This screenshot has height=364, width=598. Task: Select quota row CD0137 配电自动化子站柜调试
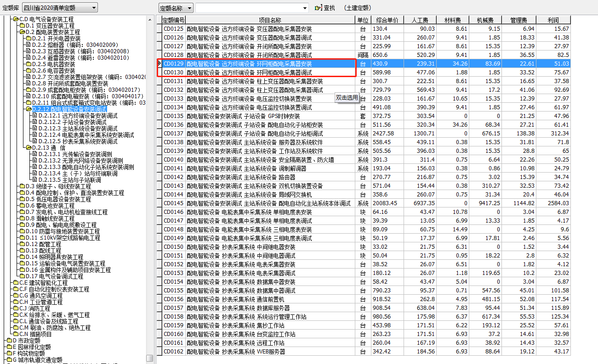[x=366, y=134]
